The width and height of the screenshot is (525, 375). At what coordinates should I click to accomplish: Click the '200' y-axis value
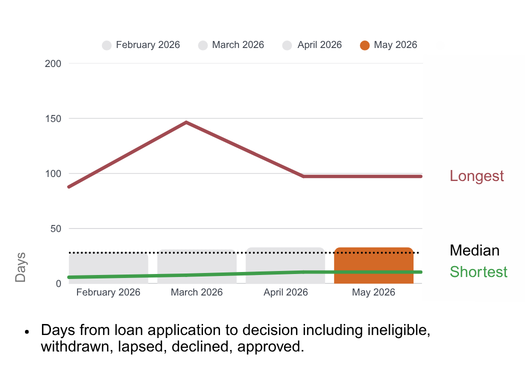click(53, 64)
